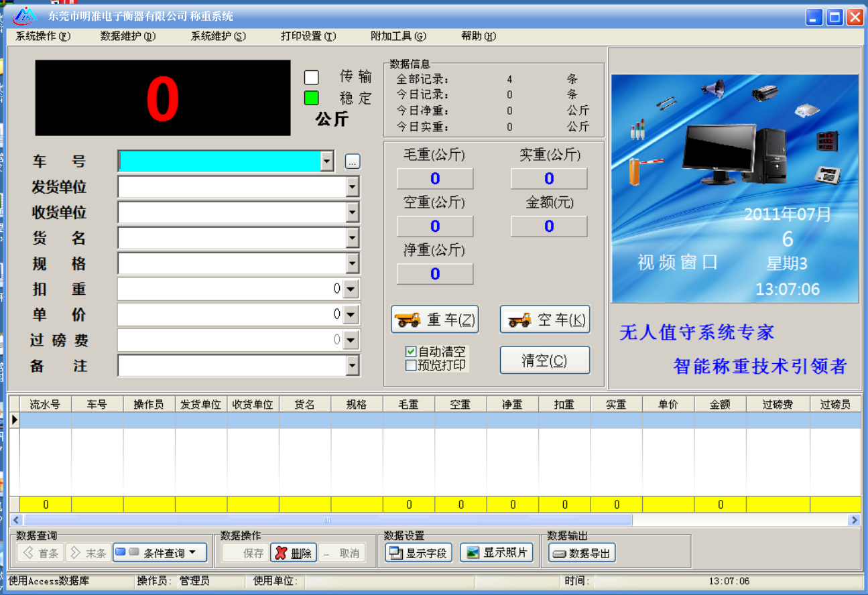The height and width of the screenshot is (595, 868).
Task: Click the cyan 车号 input field
Action: [x=220, y=161]
